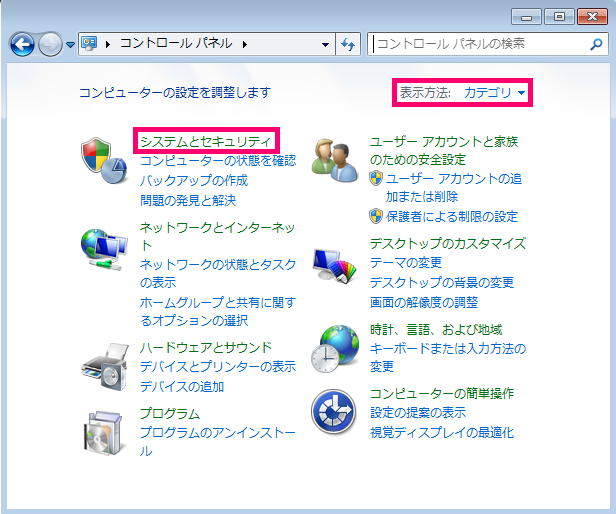Image resolution: width=616 pixels, height=514 pixels.
Task: Click the Ease of Access icon
Action: click(x=334, y=411)
